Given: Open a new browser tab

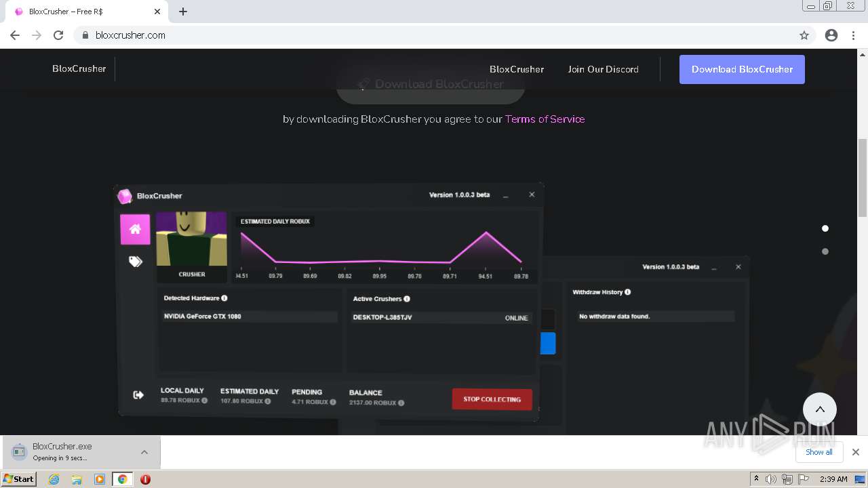Looking at the screenshot, I should click(x=183, y=12).
